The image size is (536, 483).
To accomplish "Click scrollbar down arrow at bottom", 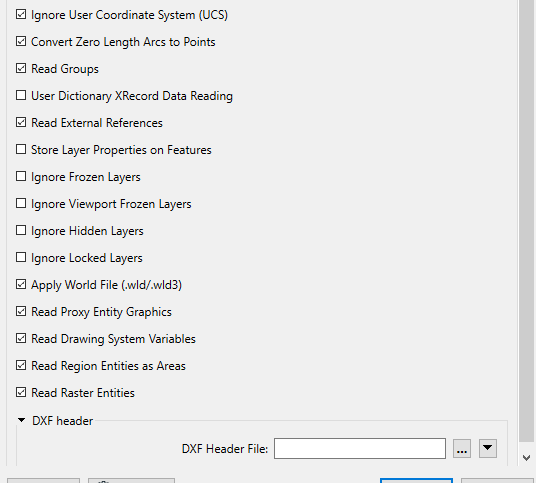I will 527,458.
